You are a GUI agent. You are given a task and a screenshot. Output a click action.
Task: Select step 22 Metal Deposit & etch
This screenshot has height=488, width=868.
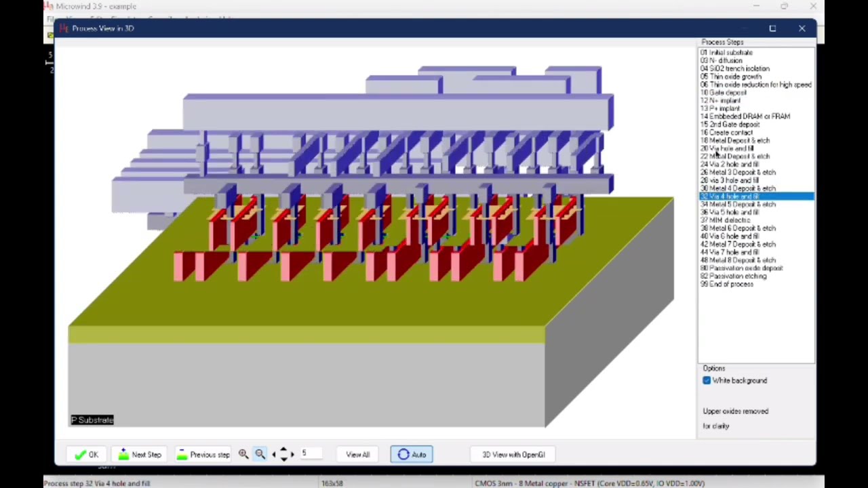coord(756,157)
